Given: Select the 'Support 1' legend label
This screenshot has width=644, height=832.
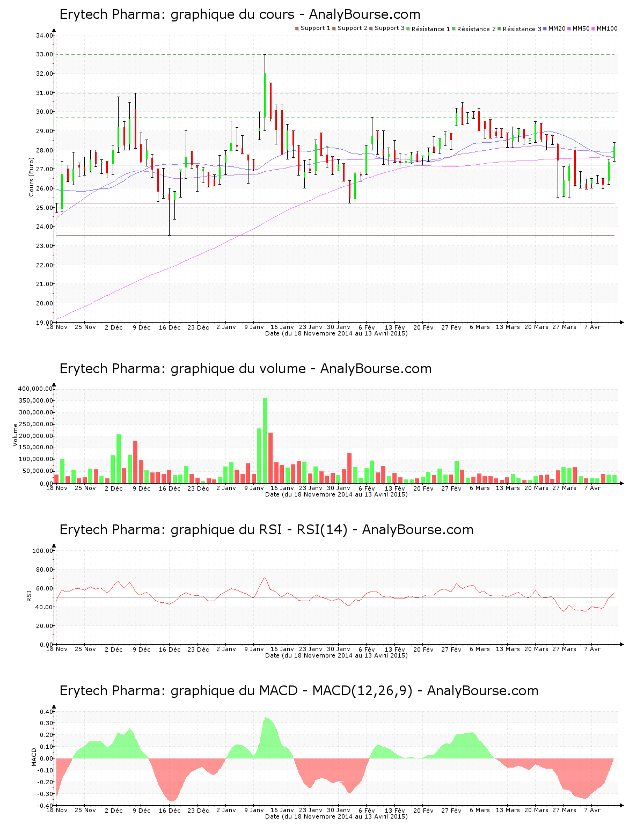Looking at the screenshot, I should coord(315,28).
